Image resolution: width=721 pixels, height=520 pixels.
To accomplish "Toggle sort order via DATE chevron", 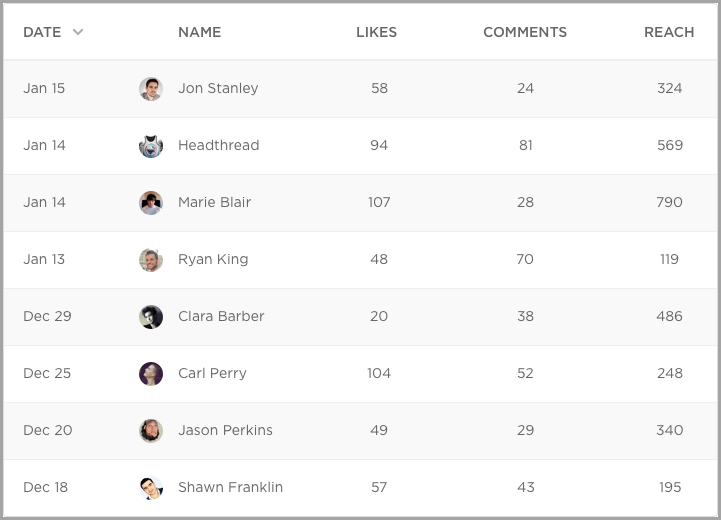I will click(x=78, y=32).
